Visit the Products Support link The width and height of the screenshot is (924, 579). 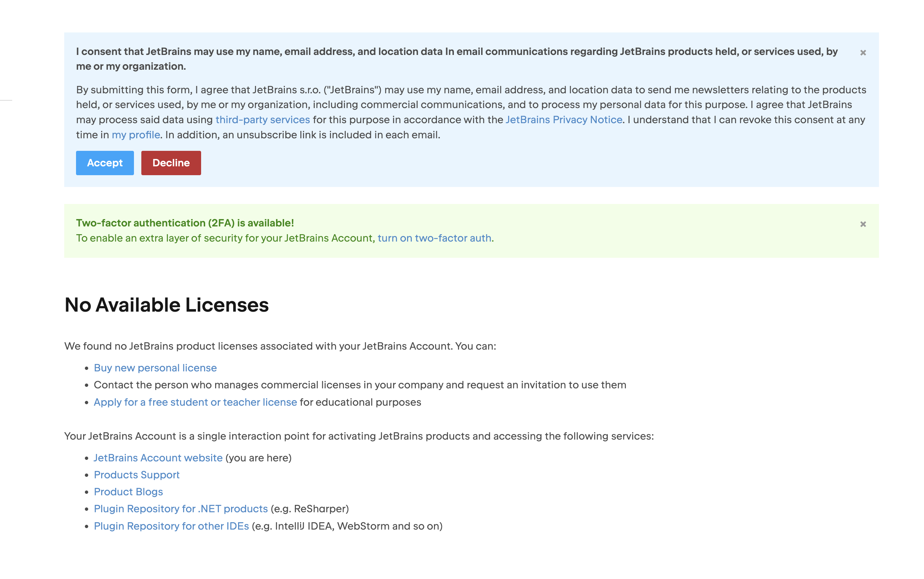137,475
